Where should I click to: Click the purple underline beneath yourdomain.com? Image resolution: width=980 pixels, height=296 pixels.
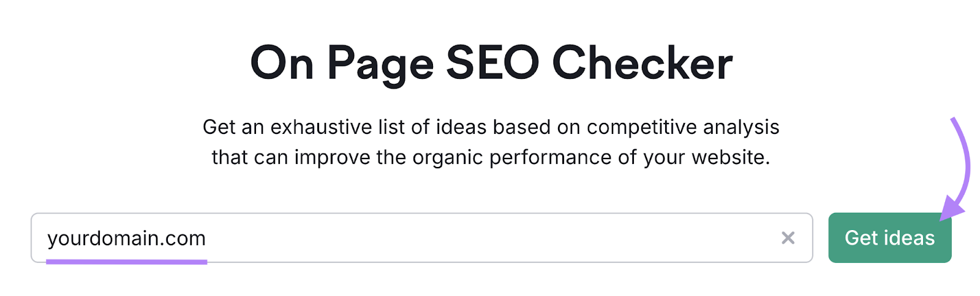click(127, 262)
